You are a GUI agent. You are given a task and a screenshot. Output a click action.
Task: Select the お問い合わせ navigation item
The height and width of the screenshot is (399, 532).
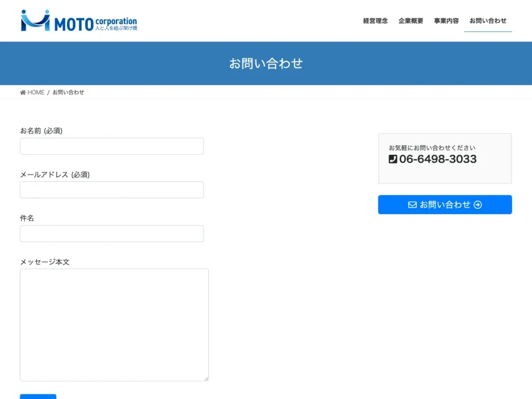click(488, 21)
